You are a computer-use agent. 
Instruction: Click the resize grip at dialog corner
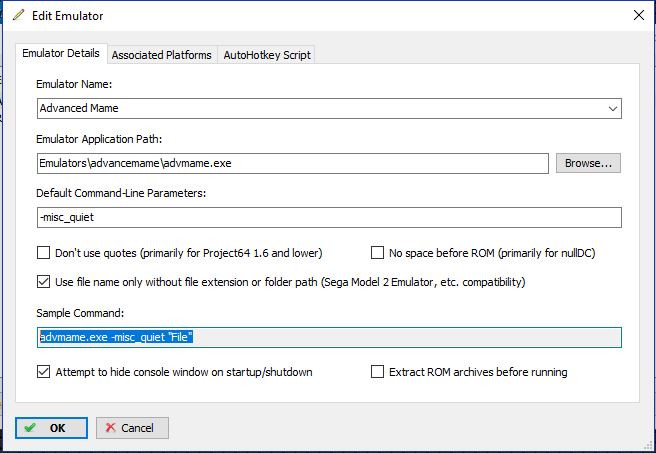(648, 445)
